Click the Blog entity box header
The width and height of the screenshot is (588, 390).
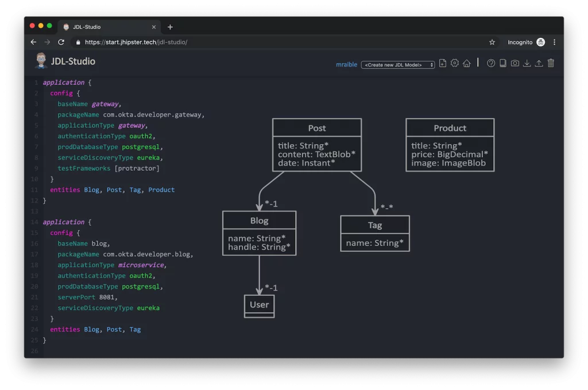(x=259, y=221)
